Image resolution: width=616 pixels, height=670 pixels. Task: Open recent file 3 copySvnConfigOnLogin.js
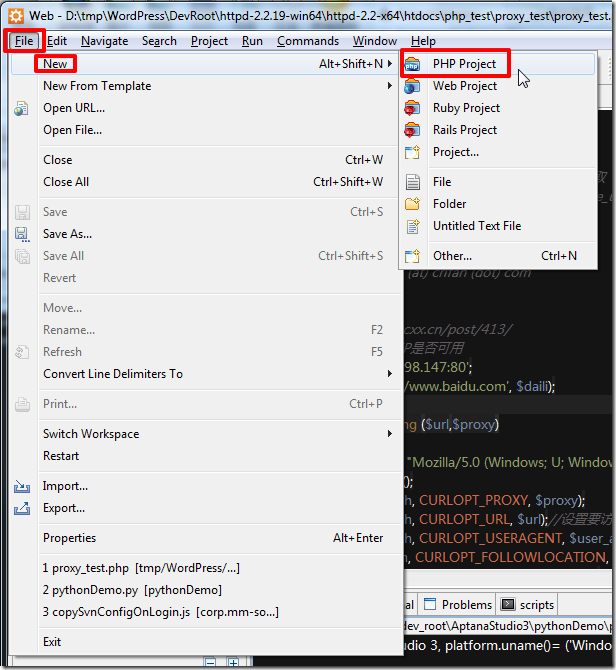pyautogui.click(x=204, y=612)
